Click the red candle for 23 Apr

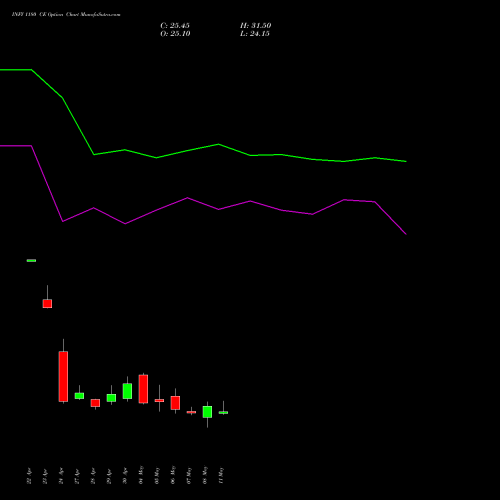[47, 303]
